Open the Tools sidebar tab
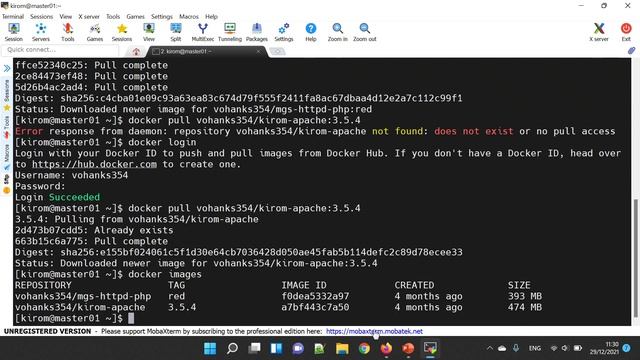The image size is (640, 360). (x=7, y=127)
